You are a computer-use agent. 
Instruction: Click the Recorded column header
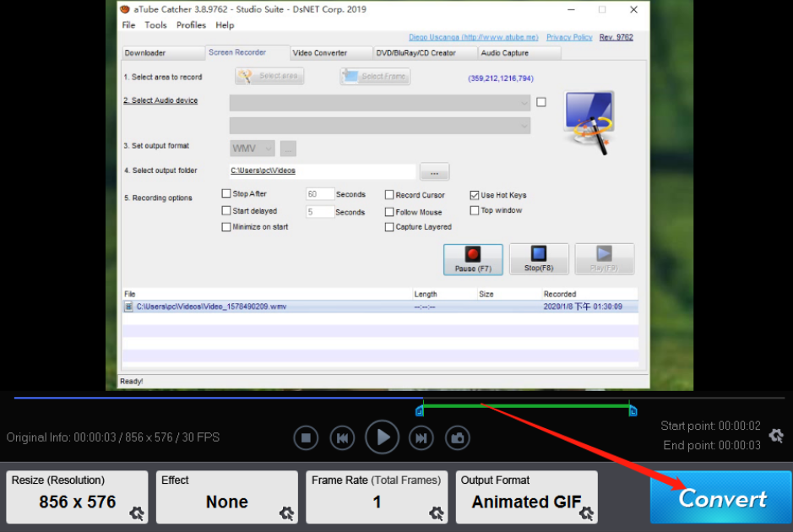[x=589, y=295]
